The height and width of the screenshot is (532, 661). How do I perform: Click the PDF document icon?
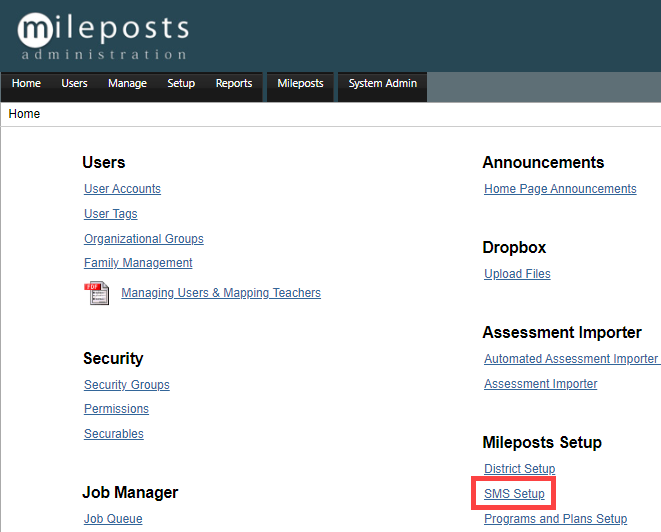[97, 293]
